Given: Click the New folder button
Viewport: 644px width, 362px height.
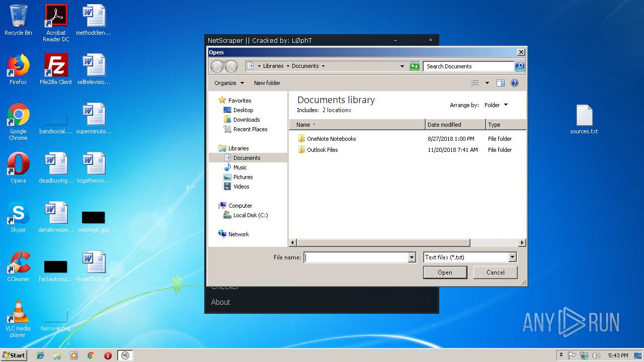Looking at the screenshot, I should (x=267, y=83).
